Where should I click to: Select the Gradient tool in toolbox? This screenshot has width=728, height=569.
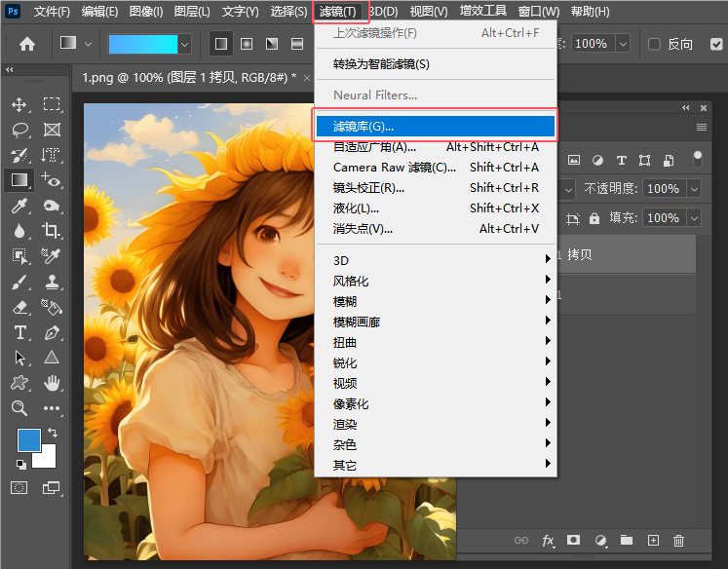pyautogui.click(x=19, y=179)
